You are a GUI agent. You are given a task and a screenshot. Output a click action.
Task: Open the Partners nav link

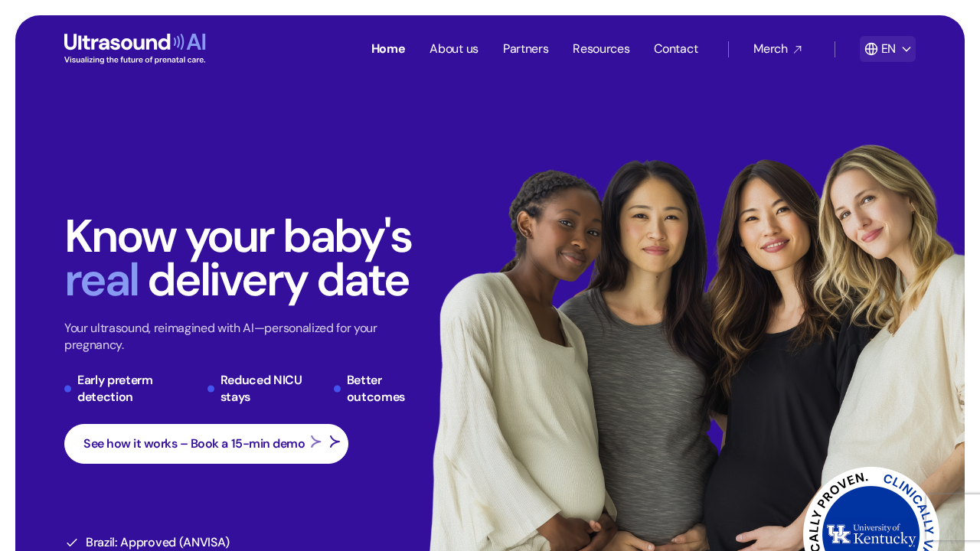pyautogui.click(x=525, y=49)
